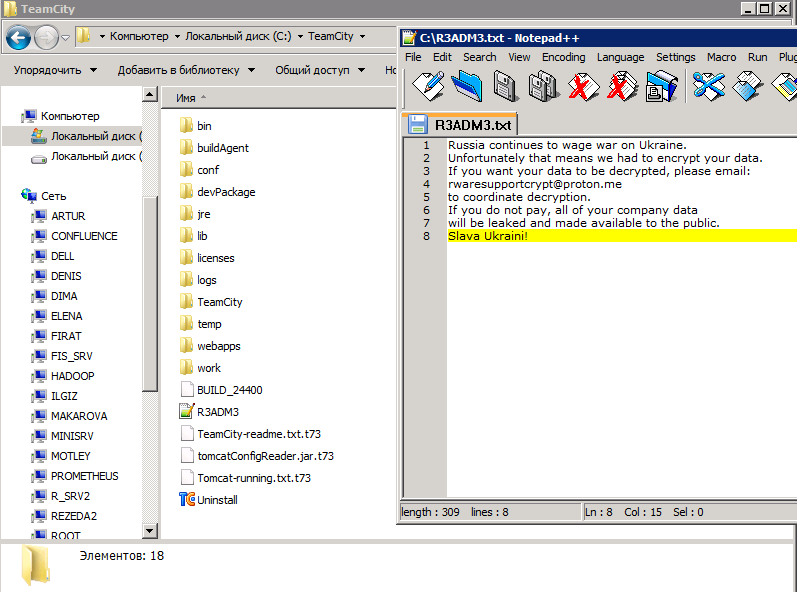The image size is (797, 592).
Task: Open network computer HADOOP
Action: pos(63,376)
